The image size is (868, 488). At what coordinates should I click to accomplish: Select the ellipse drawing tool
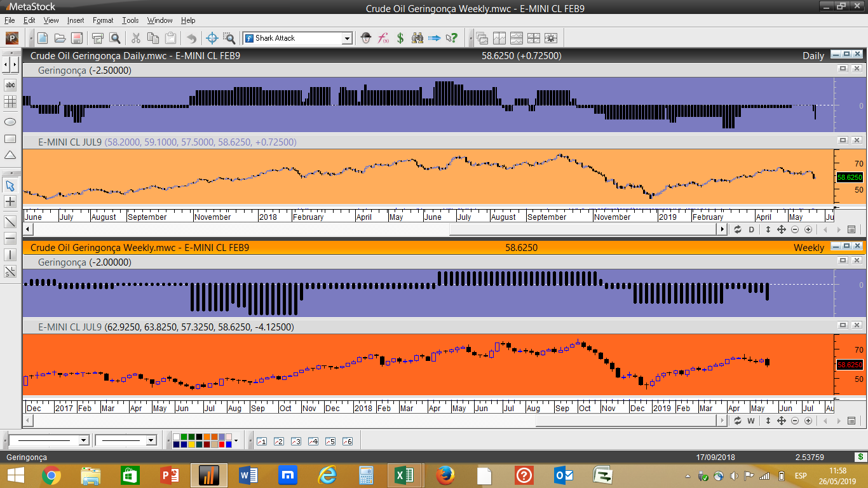(10, 121)
